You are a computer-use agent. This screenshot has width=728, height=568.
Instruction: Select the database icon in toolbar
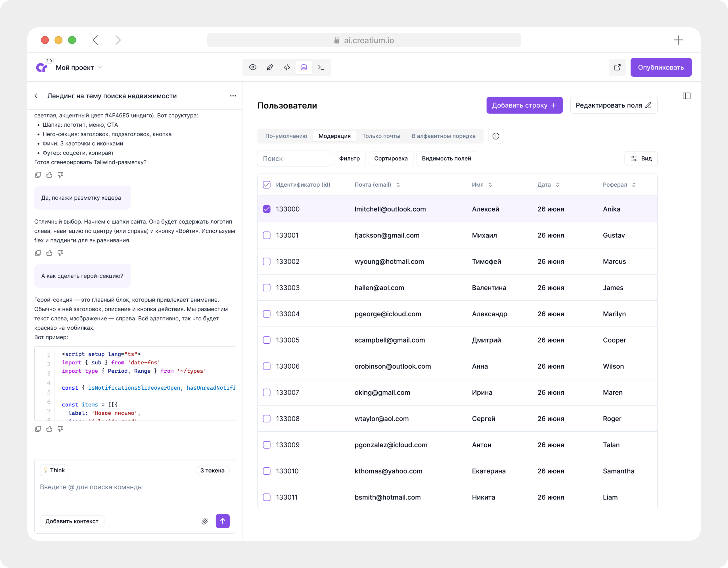(304, 67)
